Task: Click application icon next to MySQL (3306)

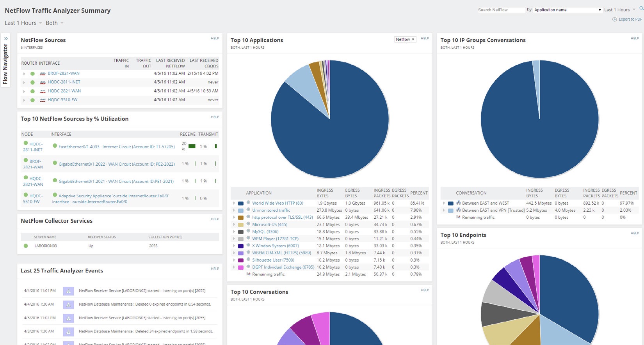Action: click(248, 231)
